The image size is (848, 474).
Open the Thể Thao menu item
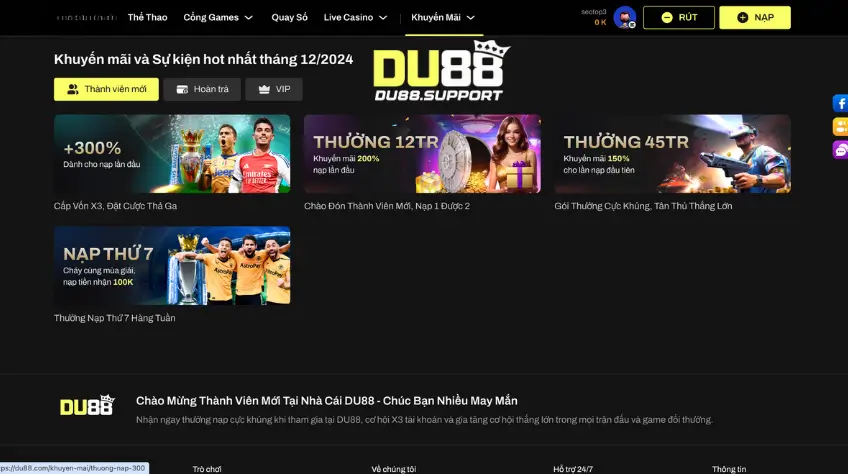click(147, 17)
